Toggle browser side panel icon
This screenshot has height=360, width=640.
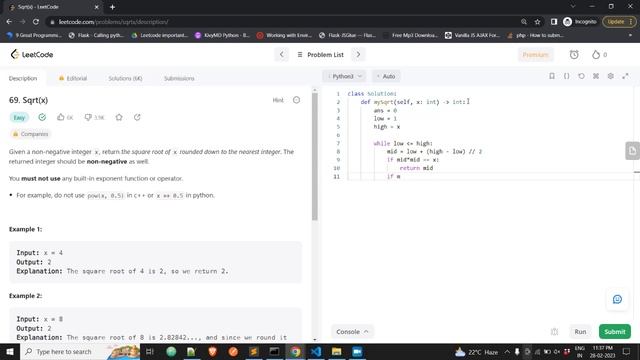click(x=554, y=22)
